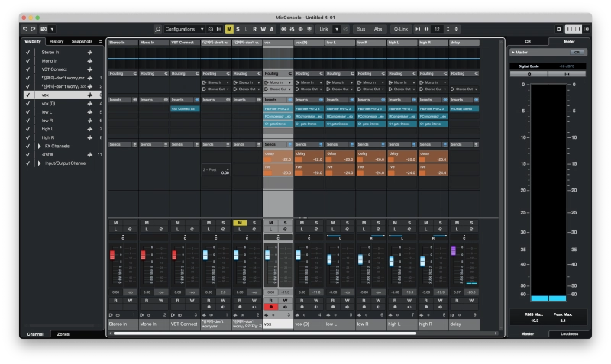Switch to the Snapshots tab

(x=82, y=41)
